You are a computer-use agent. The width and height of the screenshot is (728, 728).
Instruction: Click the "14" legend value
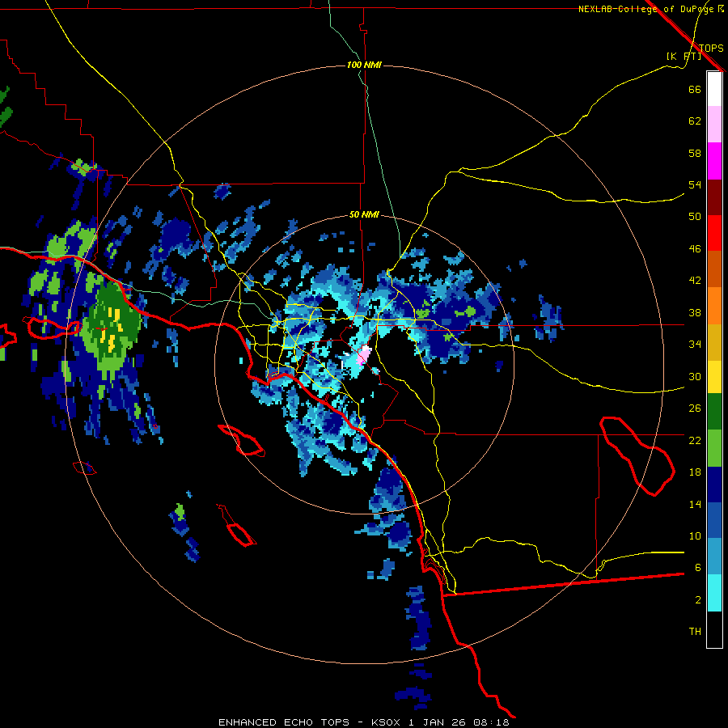(x=695, y=504)
